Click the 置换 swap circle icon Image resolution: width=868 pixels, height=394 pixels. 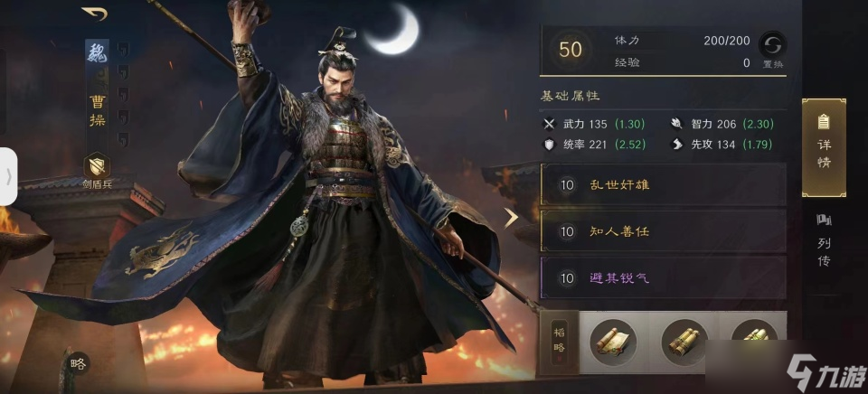pyautogui.click(x=773, y=44)
